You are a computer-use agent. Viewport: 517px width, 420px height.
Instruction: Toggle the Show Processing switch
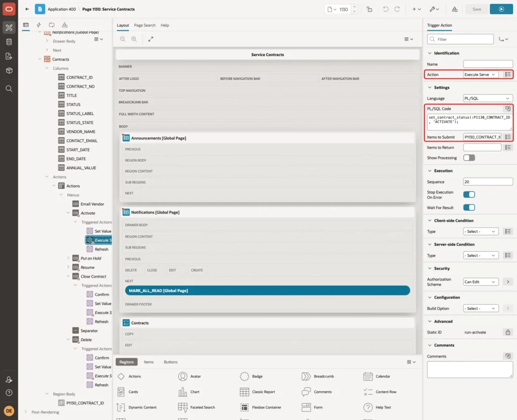point(469,158)
